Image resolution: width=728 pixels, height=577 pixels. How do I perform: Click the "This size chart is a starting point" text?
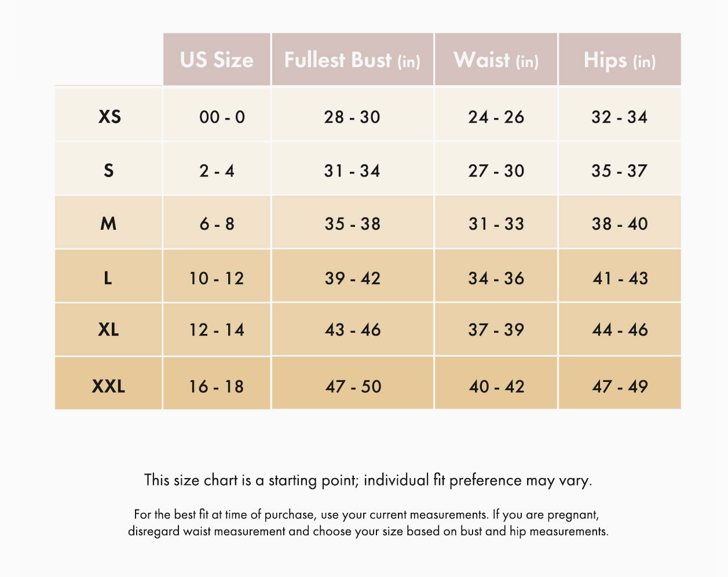tap(368, 480)
